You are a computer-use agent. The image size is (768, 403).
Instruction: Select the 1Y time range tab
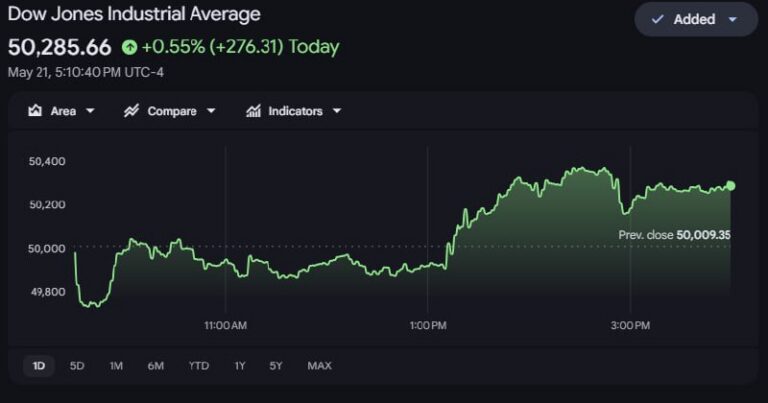pos(240,366)
